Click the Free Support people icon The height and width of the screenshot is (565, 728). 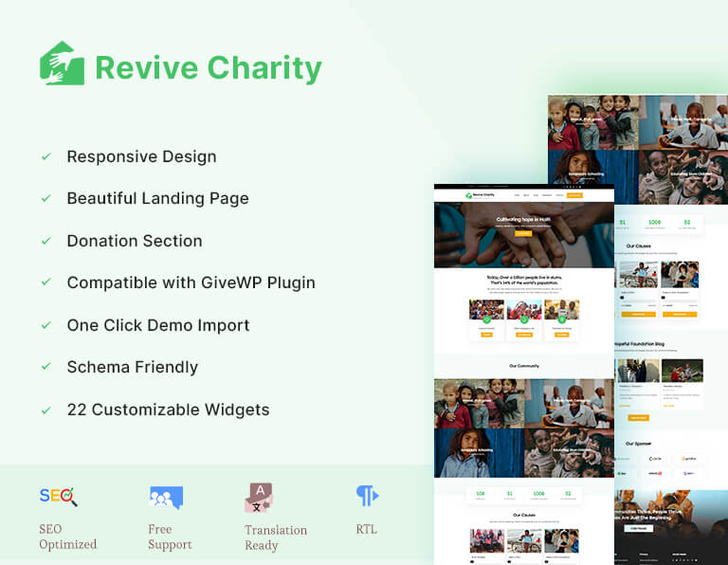[x=166, y=498]
